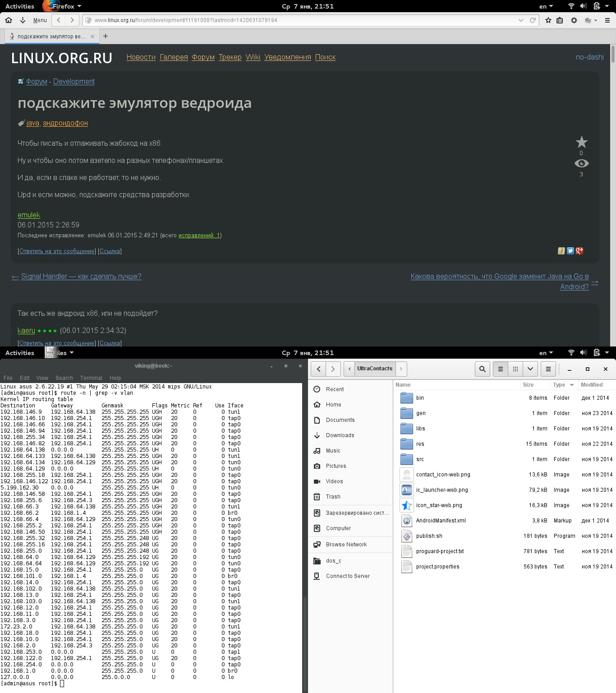
Task: Expand the Firebug dropdown arrow
Action: 596,20
